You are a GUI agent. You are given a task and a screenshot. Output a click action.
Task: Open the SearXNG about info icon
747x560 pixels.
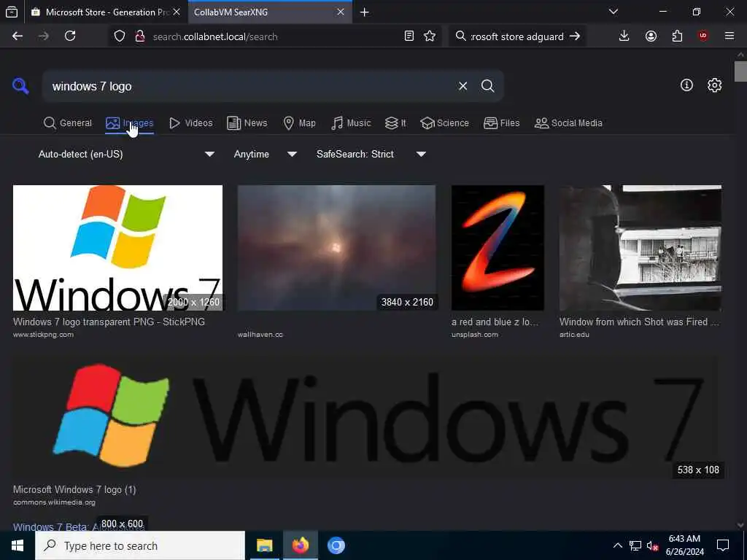click(x=686, y=85)
